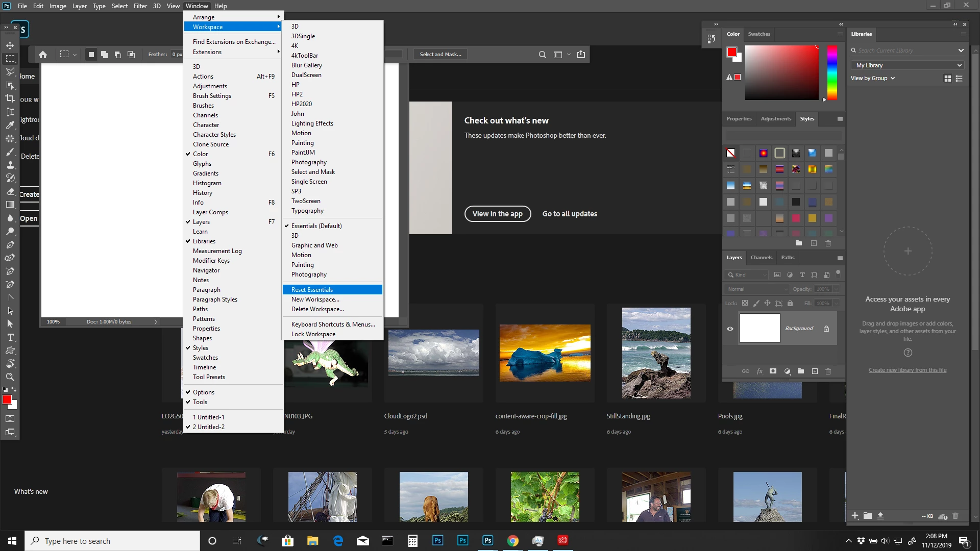980x551 pixels.
Task: Uncheck Layers in Window menu
Action: pos(201,222)
